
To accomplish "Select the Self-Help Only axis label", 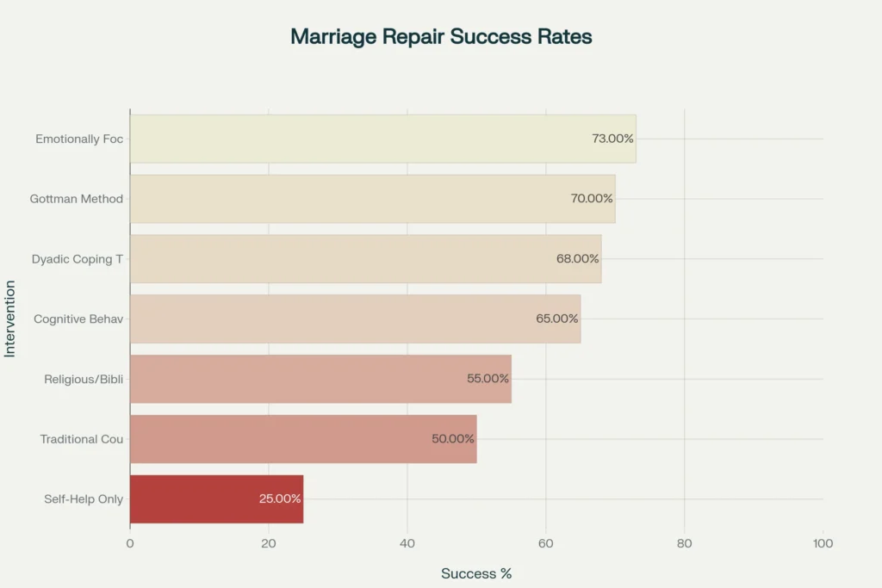I will pos(84,499).
